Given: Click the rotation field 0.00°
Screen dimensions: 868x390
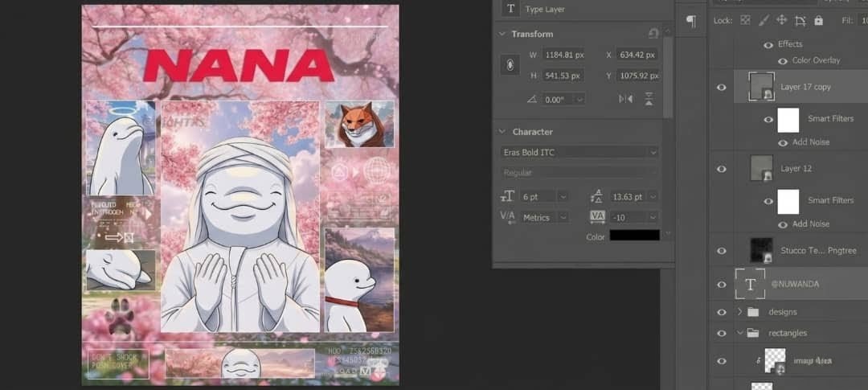Looking at the screenshot, I should pos(559,99).
